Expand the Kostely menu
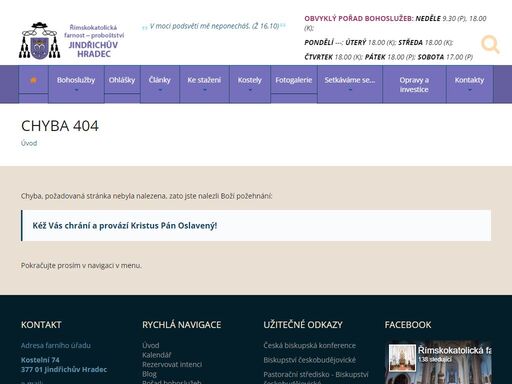Viewport: 512px width, 384px height. [250, 84]
